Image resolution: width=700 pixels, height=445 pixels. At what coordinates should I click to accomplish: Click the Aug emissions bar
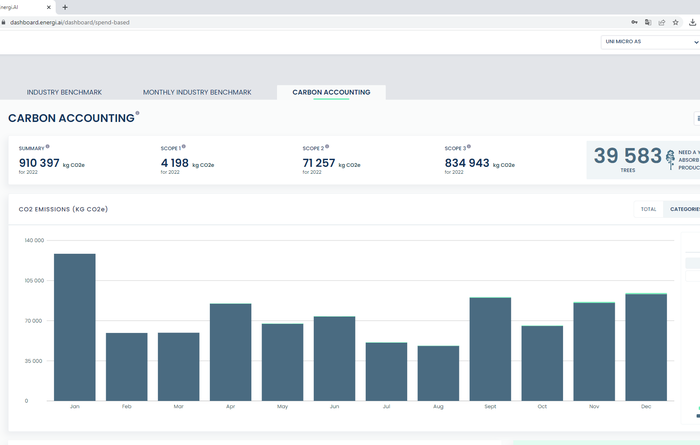[438, 373]
